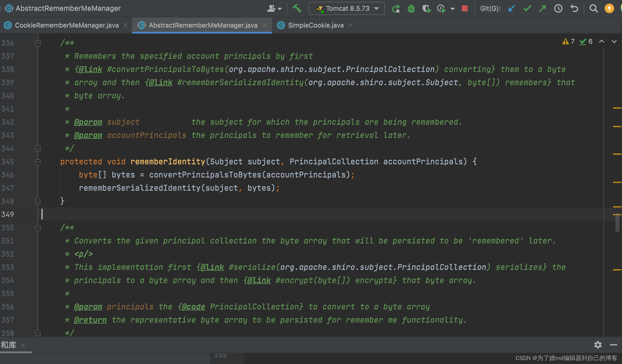Switch to SimpleCookie.java tab

click(x=316, y=25)
